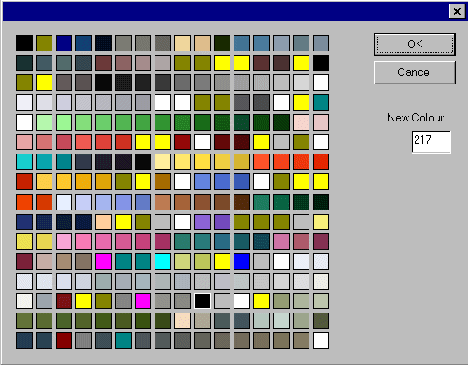Confirm the selection with the OK button
The image size is (468, 365).
tap(415, 44)
